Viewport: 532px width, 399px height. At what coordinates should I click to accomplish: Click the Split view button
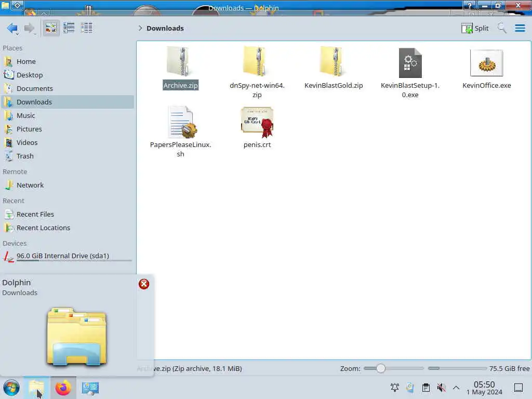point(475,28)
